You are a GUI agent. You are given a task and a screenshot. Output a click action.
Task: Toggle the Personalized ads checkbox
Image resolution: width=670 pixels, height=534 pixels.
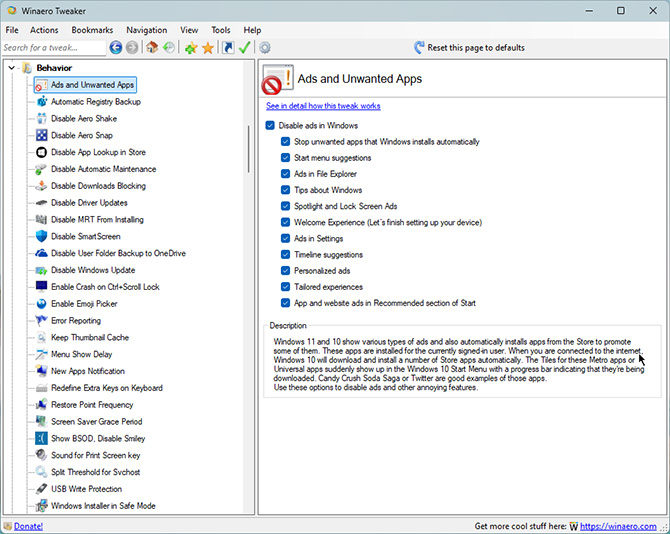285,270
